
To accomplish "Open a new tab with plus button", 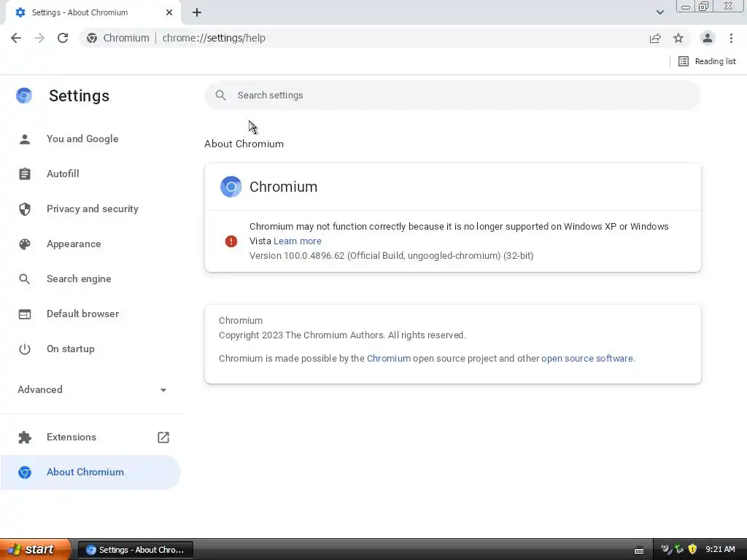I will (197, 12).
